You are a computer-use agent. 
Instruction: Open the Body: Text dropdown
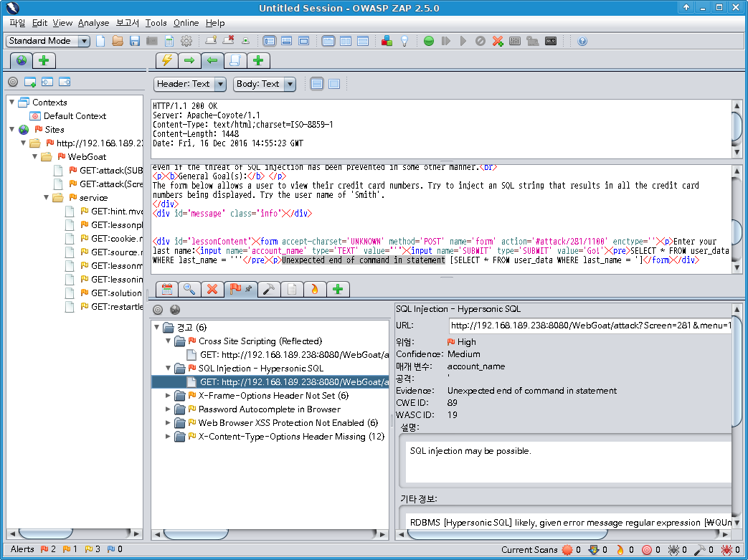pos(265,84)
